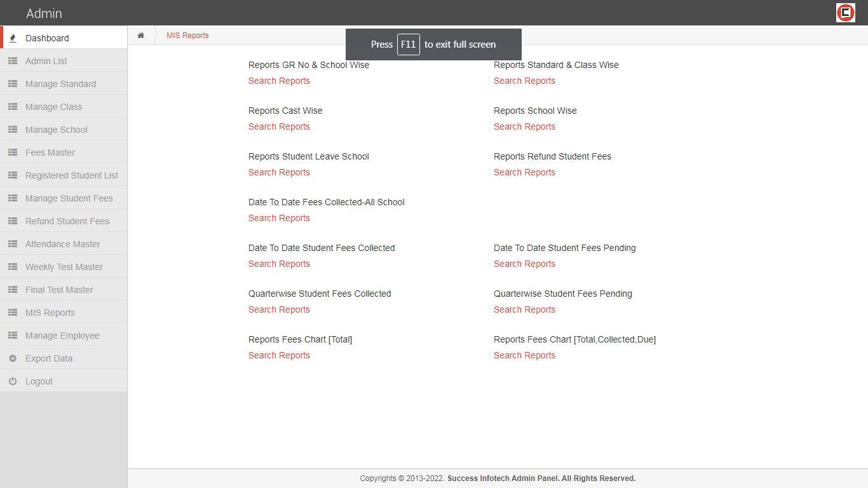Click the red logo icon top right
This screenshot has height=488, width=868.
point(845,13)
